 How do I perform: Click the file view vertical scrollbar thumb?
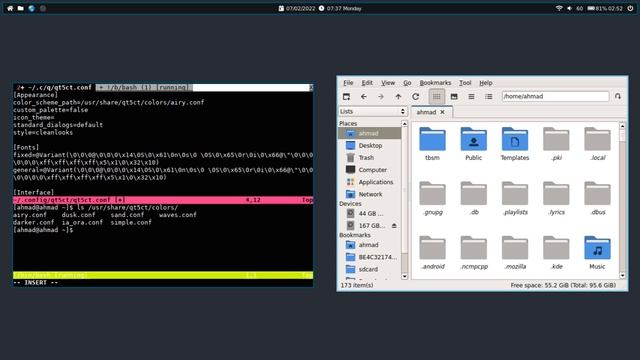(x=622, y=136)
